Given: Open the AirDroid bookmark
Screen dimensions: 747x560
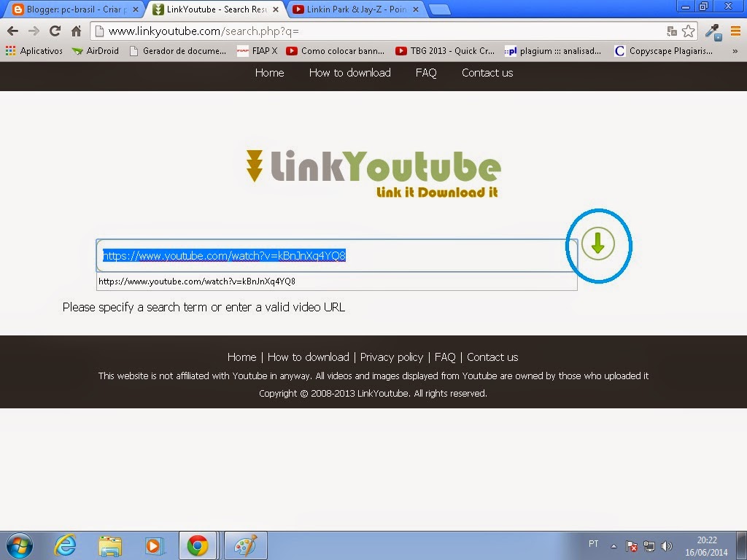Looking at the screenshot, I should [96, 51].
